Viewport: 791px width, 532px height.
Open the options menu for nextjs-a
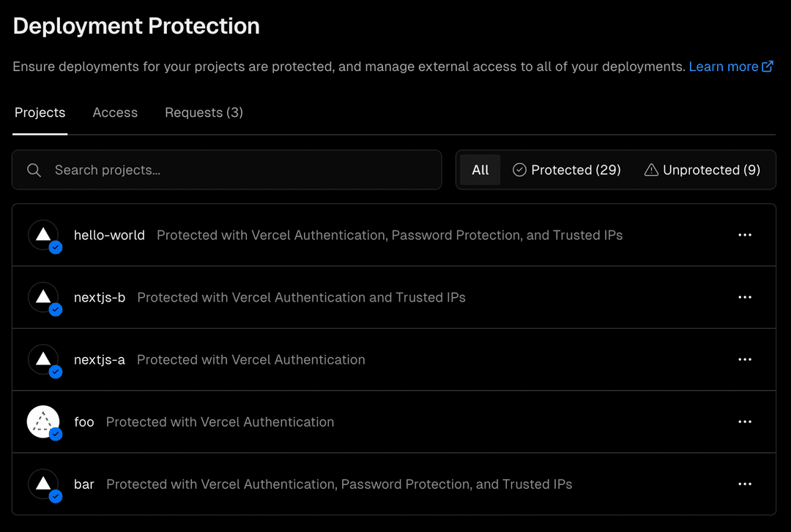(x=745, y=359)
